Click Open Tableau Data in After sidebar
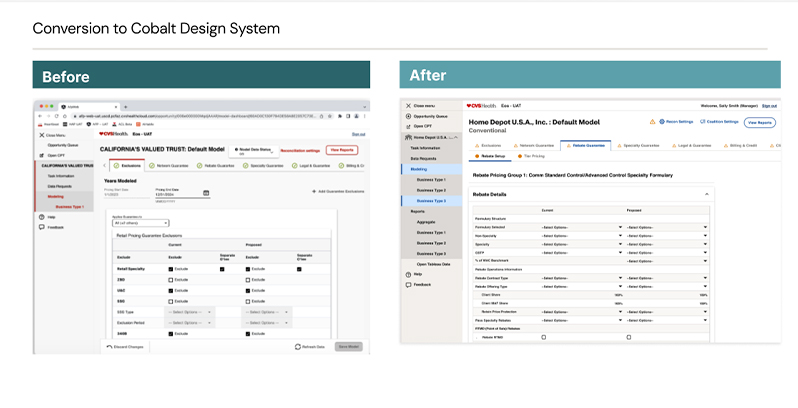 click(433, 264)
